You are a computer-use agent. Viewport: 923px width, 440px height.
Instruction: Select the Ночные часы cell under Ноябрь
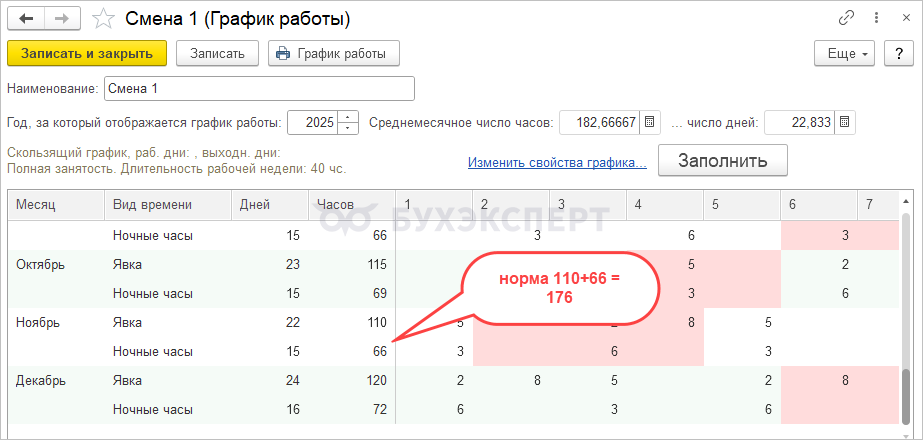click(168, 351)
